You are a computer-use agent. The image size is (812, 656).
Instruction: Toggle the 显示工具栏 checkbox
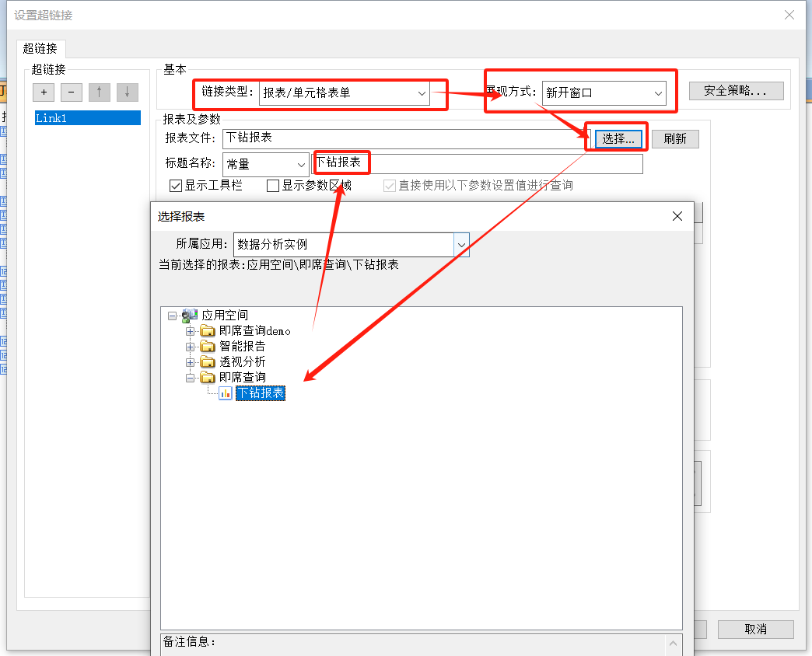pyautogui.click(x=176, y=186)
